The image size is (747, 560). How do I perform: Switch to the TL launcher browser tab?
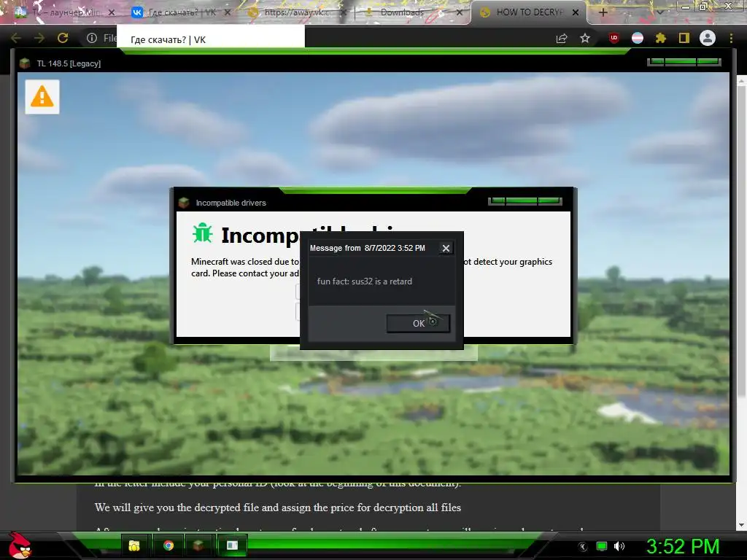coord(64,12)
